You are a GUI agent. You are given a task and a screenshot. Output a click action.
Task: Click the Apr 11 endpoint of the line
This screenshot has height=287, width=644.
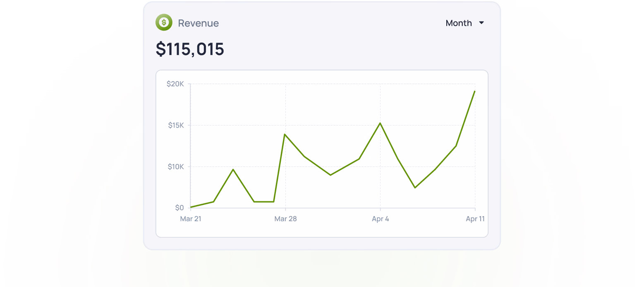(x=475, y=91)
